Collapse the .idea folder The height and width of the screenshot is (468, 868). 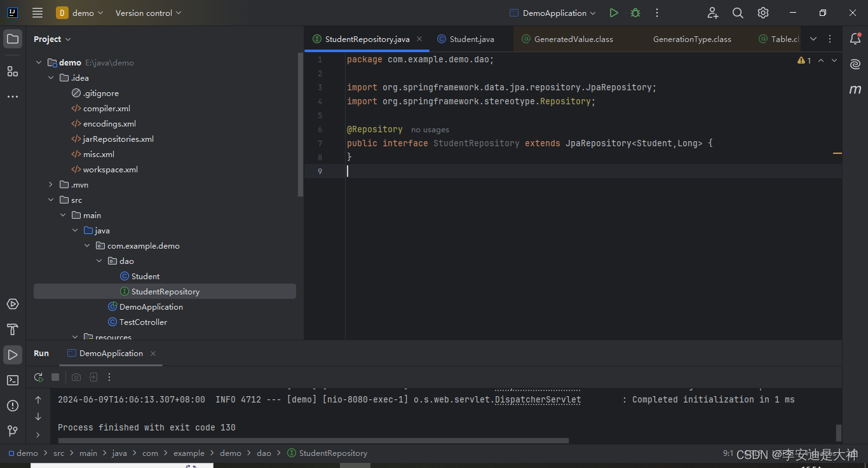click(51, 78)
